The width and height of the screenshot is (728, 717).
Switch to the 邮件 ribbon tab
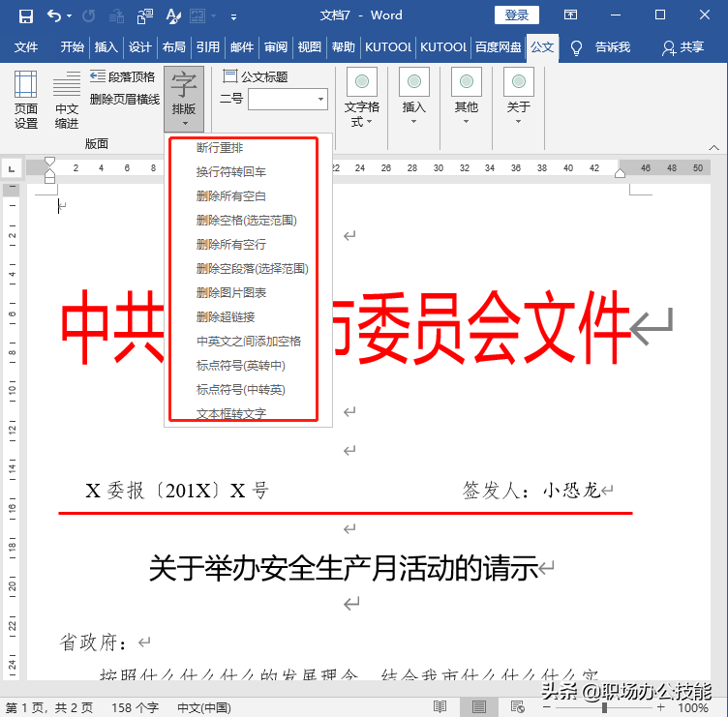[x=242, y=47]
